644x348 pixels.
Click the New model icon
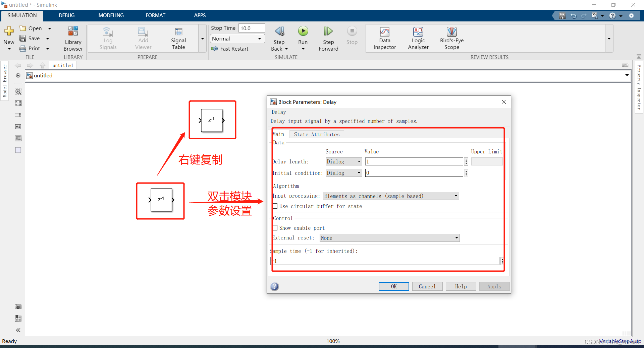[x=9, y=31]
